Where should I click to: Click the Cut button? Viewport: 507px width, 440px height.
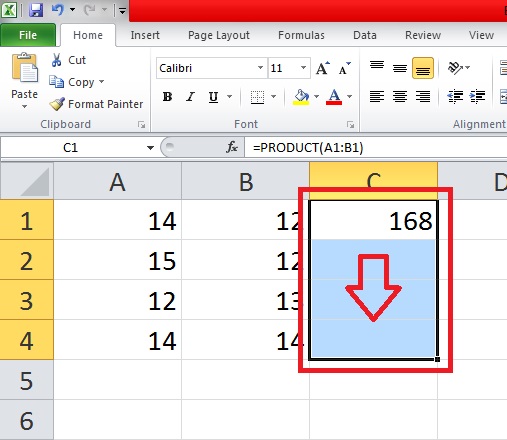click(x=69, y=60)
